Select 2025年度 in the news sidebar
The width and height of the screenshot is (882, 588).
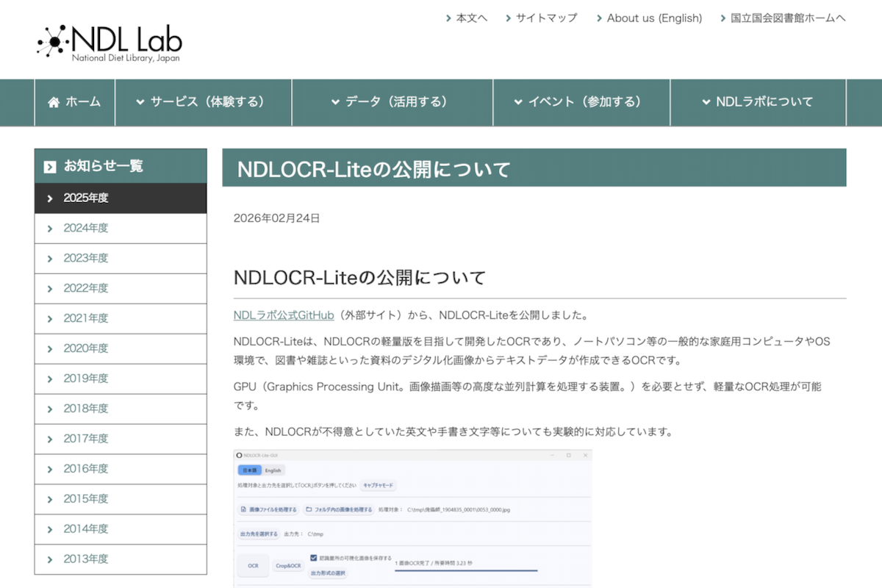coord(86,198)
